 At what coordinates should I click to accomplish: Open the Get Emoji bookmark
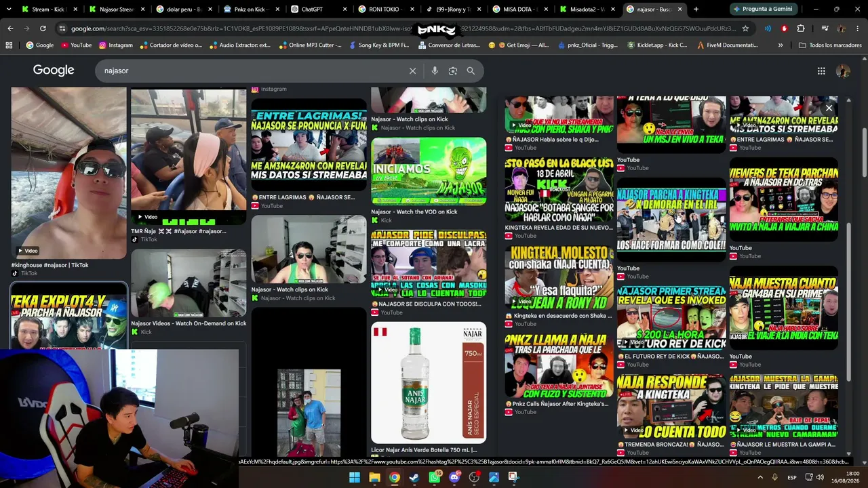[518, 45]
